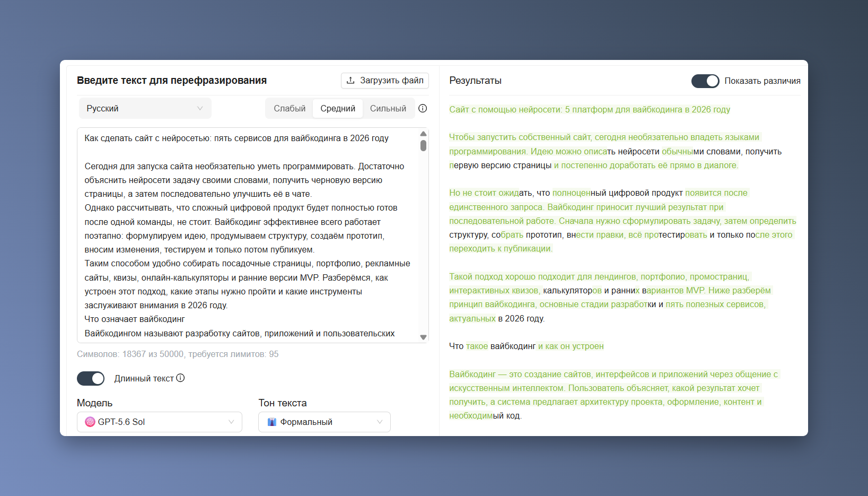Click result paragraph starting Вайбкодинг — это создание
Screen dimensions: 868x496
pos(613,395)
